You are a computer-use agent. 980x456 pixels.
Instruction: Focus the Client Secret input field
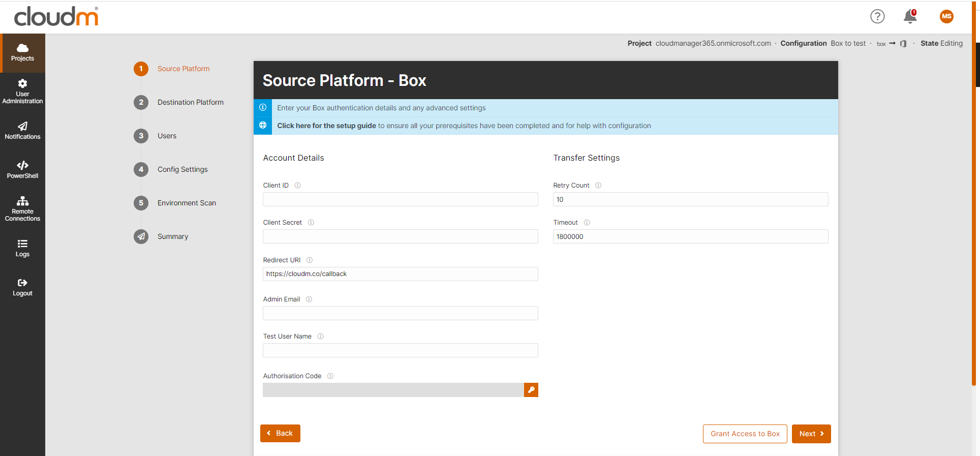401,236
